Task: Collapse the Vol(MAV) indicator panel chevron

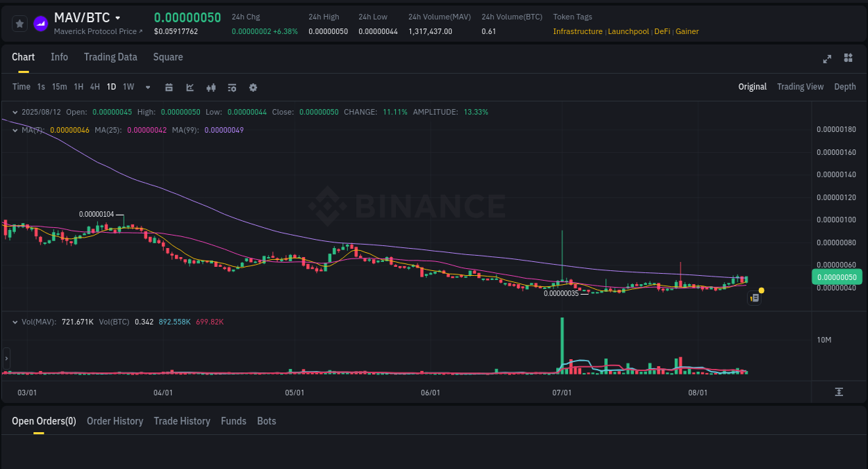Action: point(15,322)
